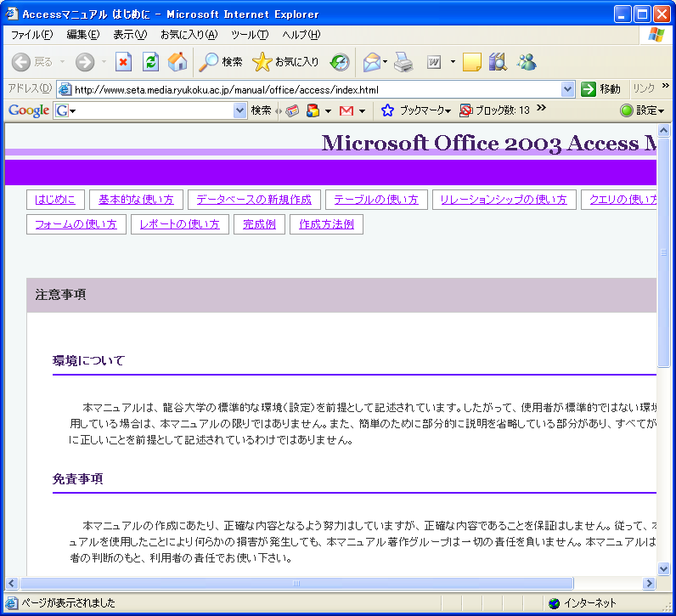Click the page icon in the address bar
Image resolution: width=676 pixels, height=616 pixels.
pyautogui.click(x=65, y=90)
